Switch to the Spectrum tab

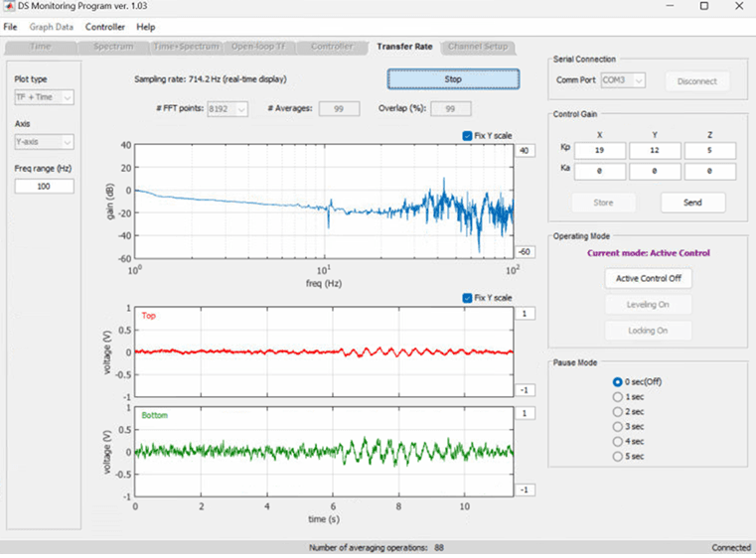[113, 47]
